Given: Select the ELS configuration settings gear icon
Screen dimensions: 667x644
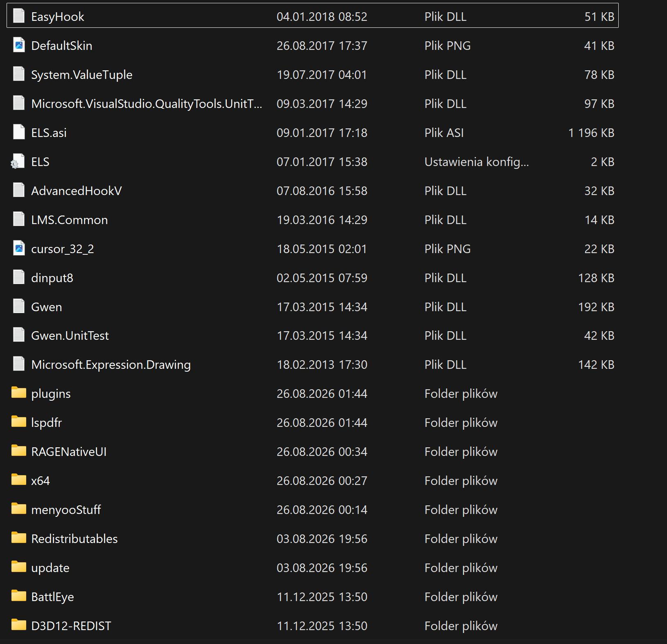Looking at the screenshot, I should (x=18, y=162).
